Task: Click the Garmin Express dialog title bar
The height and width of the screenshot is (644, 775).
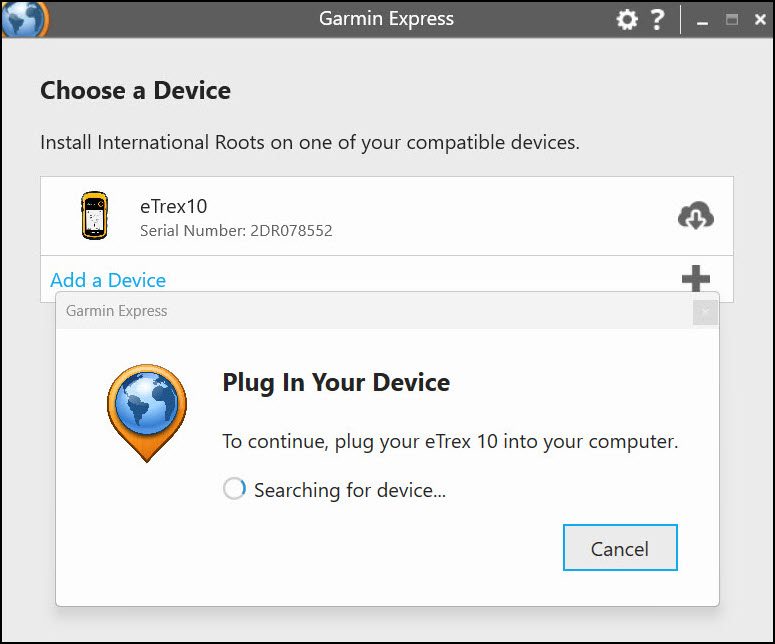Action: pyautogui.click(x=374, y=311)
